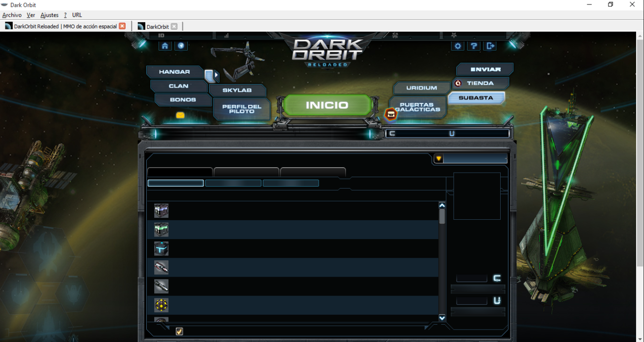Select the second category filter bar
644x342 pixels.
pos(233,183)
